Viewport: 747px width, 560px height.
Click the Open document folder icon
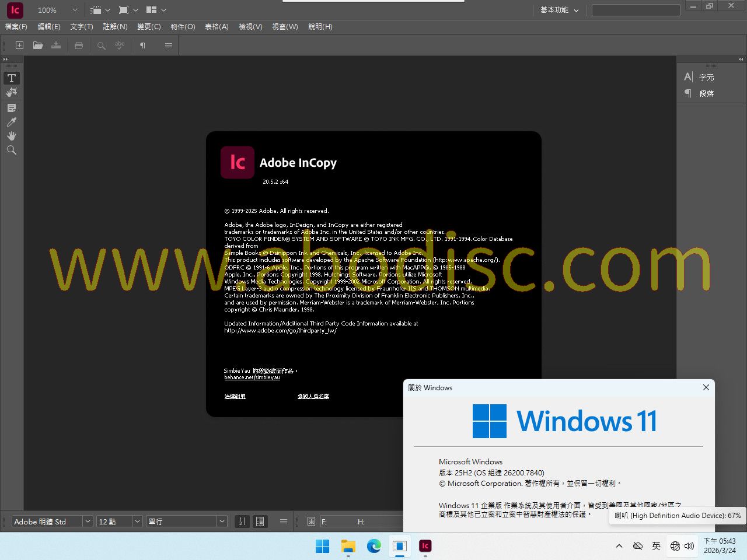point(38,45)
